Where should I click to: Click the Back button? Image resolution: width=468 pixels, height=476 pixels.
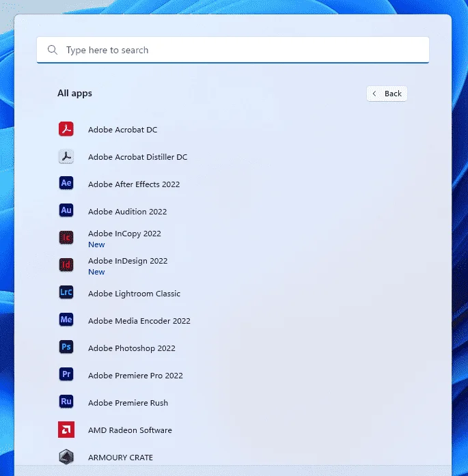(x=387, y=94)
